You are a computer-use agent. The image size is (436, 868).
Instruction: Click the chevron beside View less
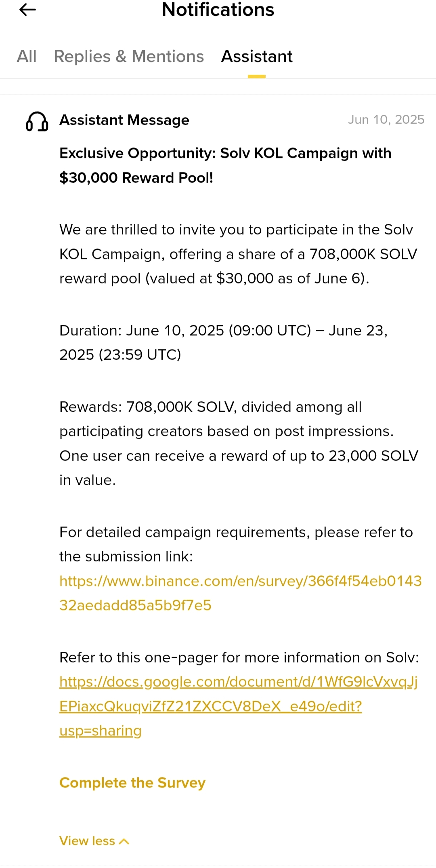click(124, 841)
